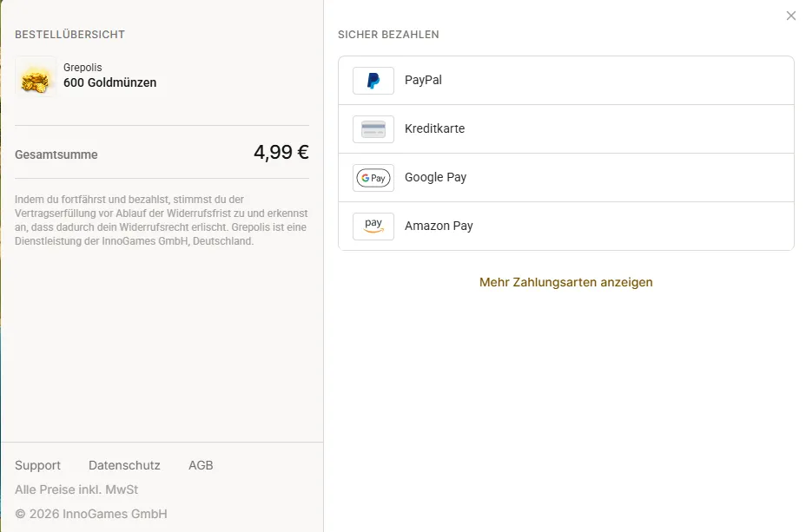Open the AGB terms link

(201, 465)
